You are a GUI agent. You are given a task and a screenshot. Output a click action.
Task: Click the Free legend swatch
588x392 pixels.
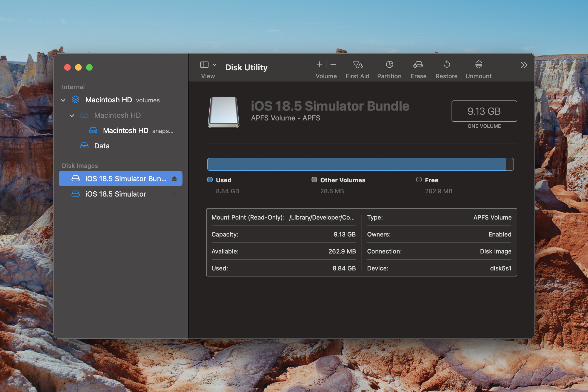pyautogui.click(x=419, y=180)
